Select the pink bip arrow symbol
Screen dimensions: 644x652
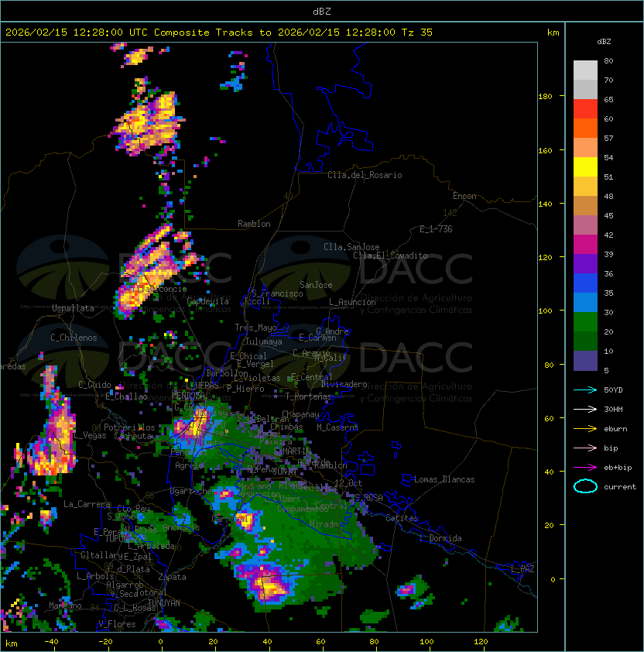pos(585,448)
